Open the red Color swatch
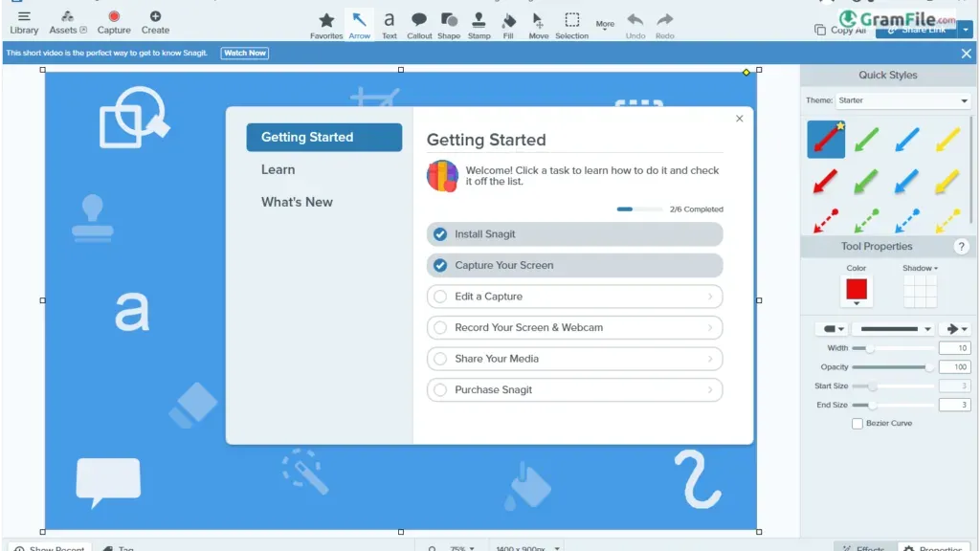Screen dimensions: 980x551 857,291
